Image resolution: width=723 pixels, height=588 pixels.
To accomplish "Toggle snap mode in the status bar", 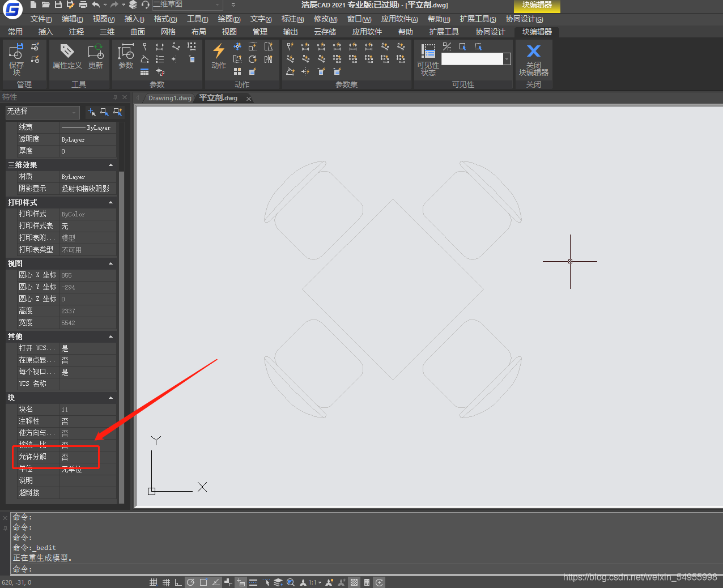I will [x=154, y=582].
